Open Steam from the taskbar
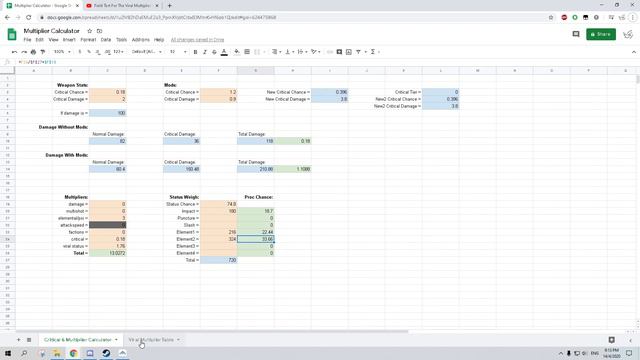Image resolution: width=640 pixels, height=360 pixels. point(106,353)
